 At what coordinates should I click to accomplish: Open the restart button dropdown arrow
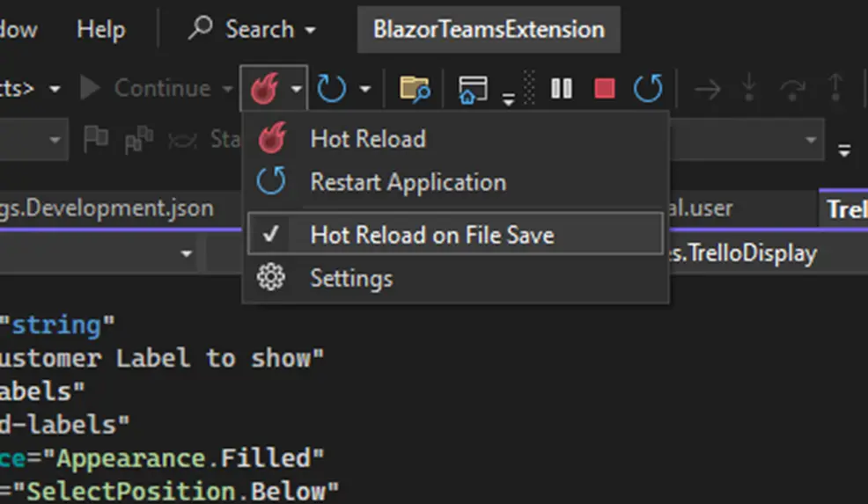point(364,89)
